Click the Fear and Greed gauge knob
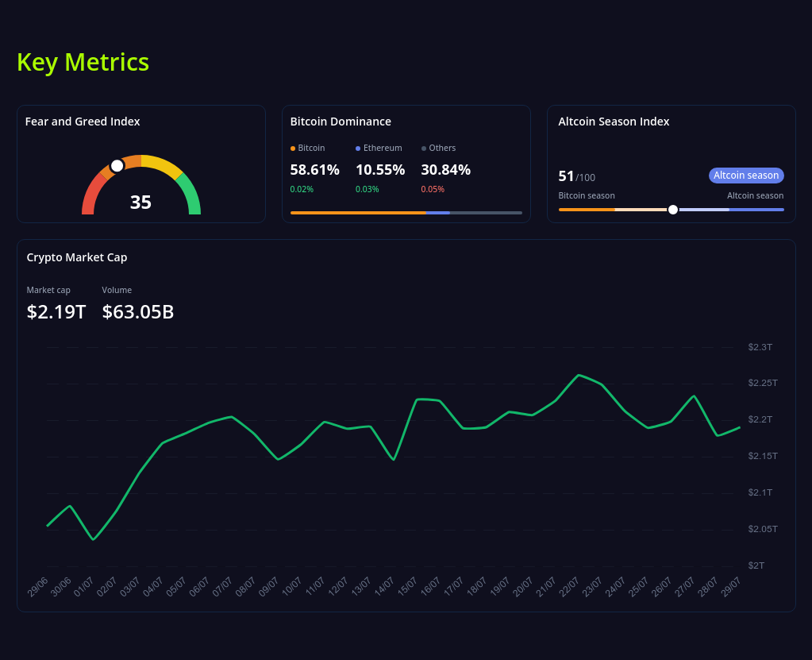 pos(117,165)
